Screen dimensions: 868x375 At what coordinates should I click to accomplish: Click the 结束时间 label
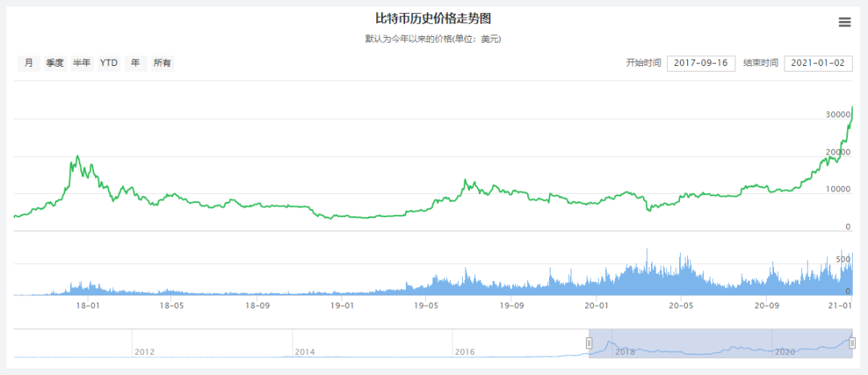tap(760, 63)
